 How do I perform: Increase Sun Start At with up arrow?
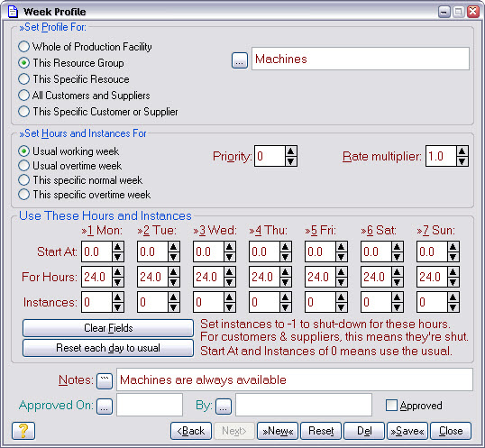[x=453, y=247]
